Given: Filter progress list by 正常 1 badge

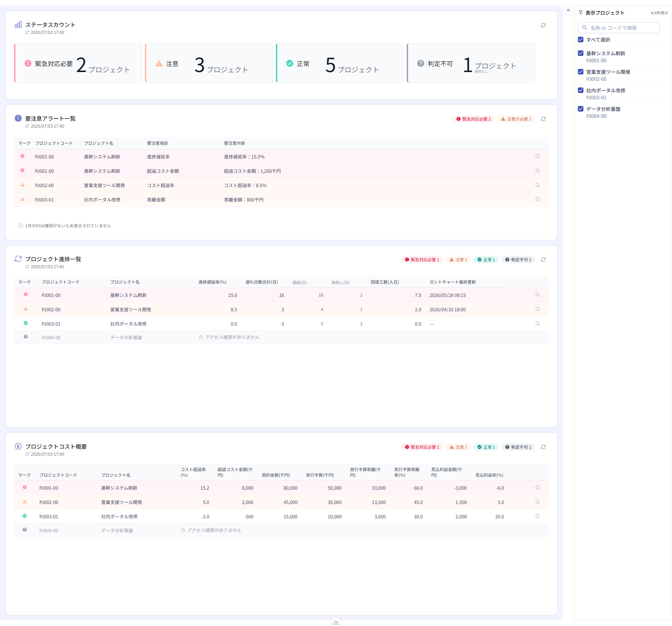Looking at the screenshot, I should tap(486, 259).
